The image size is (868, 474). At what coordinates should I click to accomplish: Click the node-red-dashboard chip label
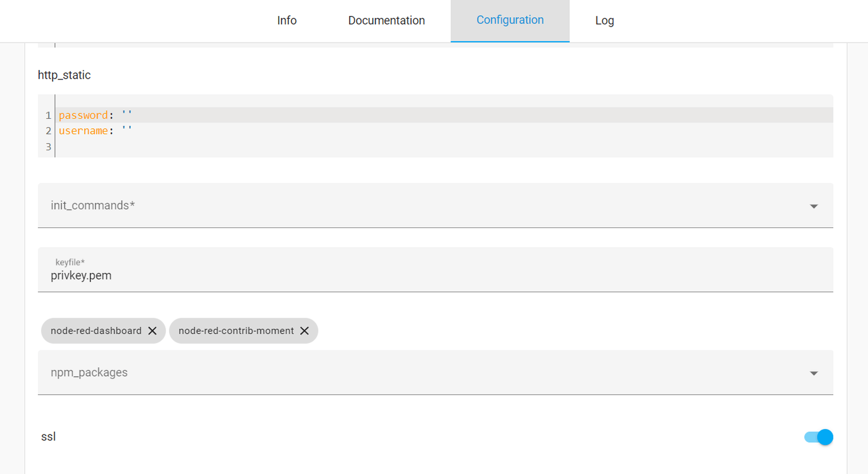tap(96, 331)
